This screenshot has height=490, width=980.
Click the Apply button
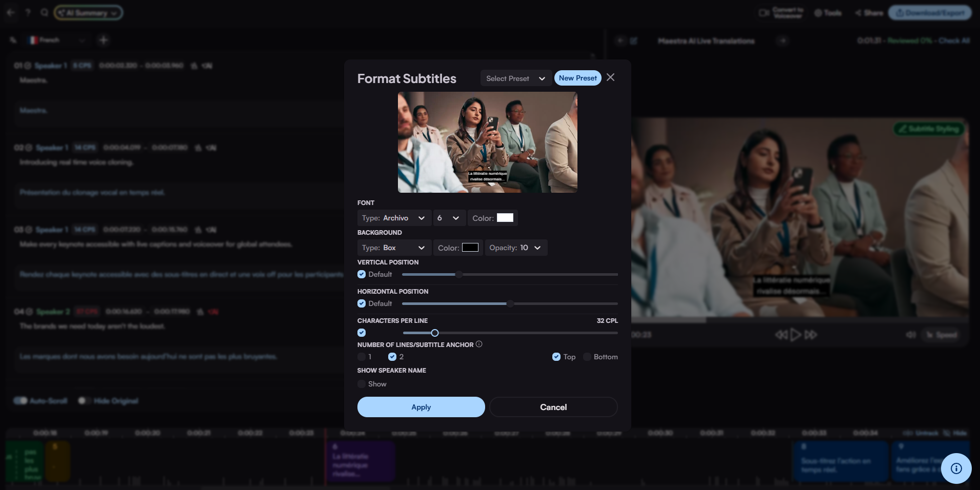[421, 407]
